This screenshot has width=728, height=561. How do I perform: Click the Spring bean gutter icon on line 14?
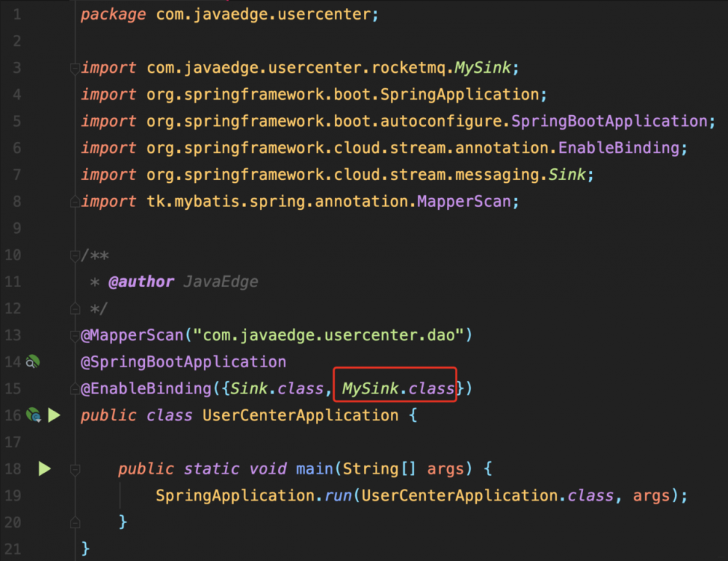[x=33, y=361]
